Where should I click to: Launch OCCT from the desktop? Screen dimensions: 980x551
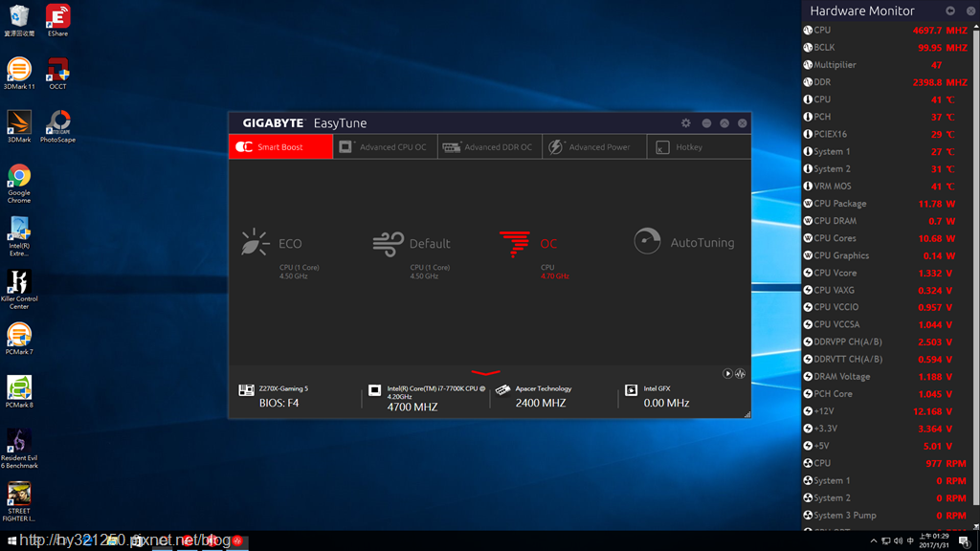(57, 73)
